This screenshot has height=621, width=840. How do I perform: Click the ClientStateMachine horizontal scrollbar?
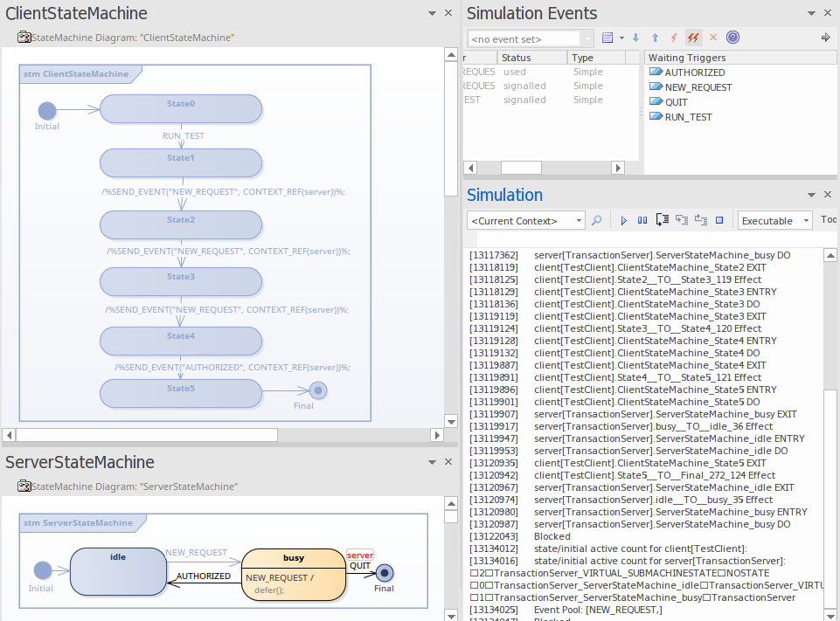pyautogui.click(x=147, y=435)
